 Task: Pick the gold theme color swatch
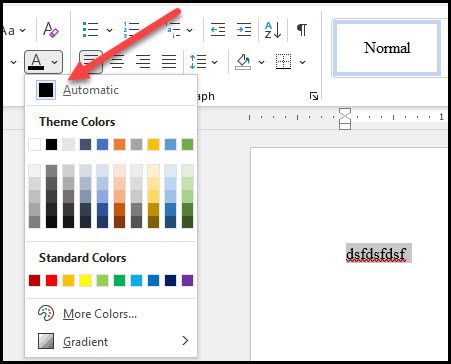tap(153, 145)
